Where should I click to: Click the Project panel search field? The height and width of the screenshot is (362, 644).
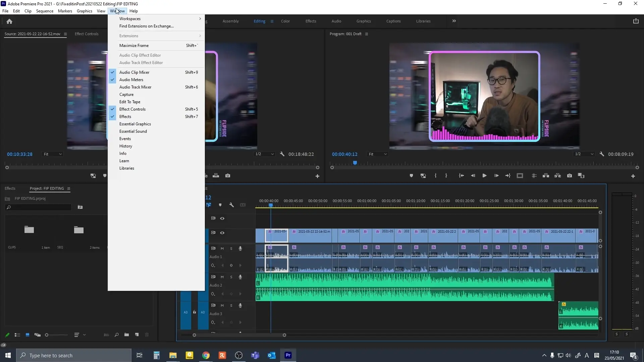(x=39, y=207)
